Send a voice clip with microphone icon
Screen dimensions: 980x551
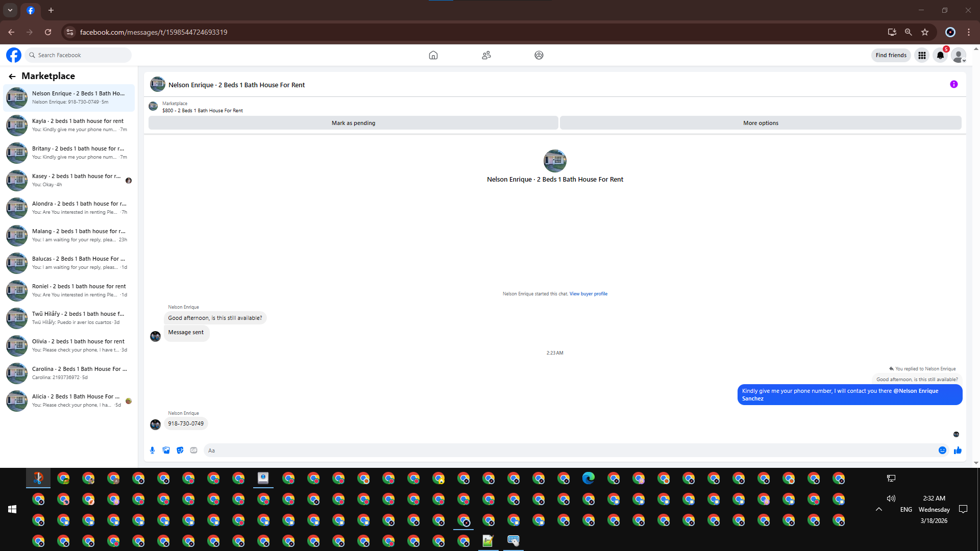pyautogui.click(x=152, y=450)
